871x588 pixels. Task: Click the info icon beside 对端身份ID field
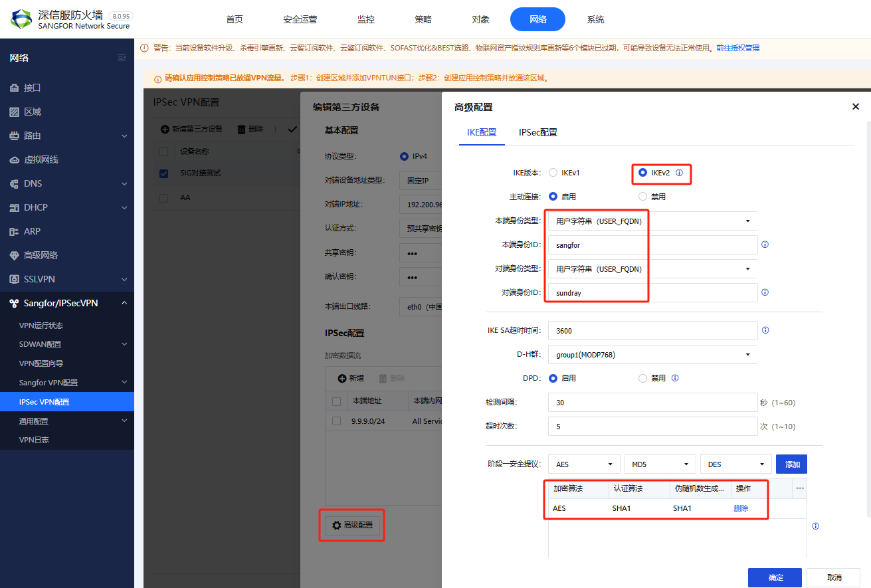765,292
